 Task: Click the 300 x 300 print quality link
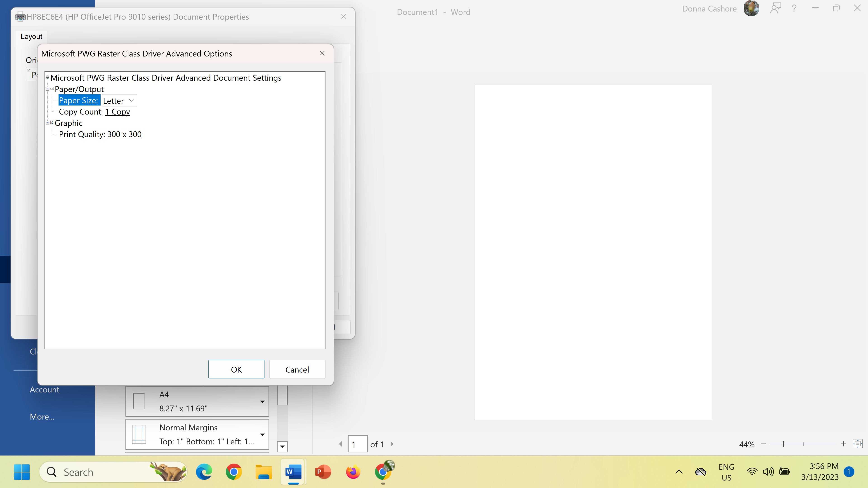[x=124, y=134]
